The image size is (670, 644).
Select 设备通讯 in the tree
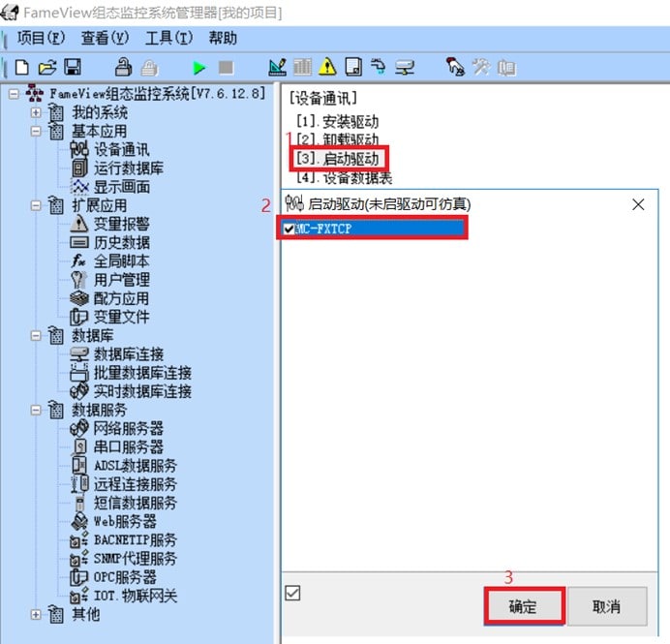click(x=121, y=149)
